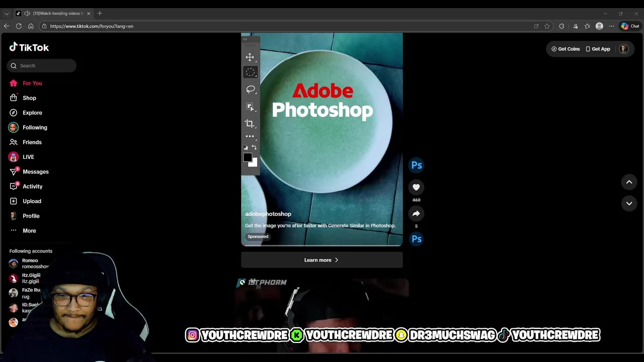
Task: Open browser settings and more menu
Action: coord(611,26)
